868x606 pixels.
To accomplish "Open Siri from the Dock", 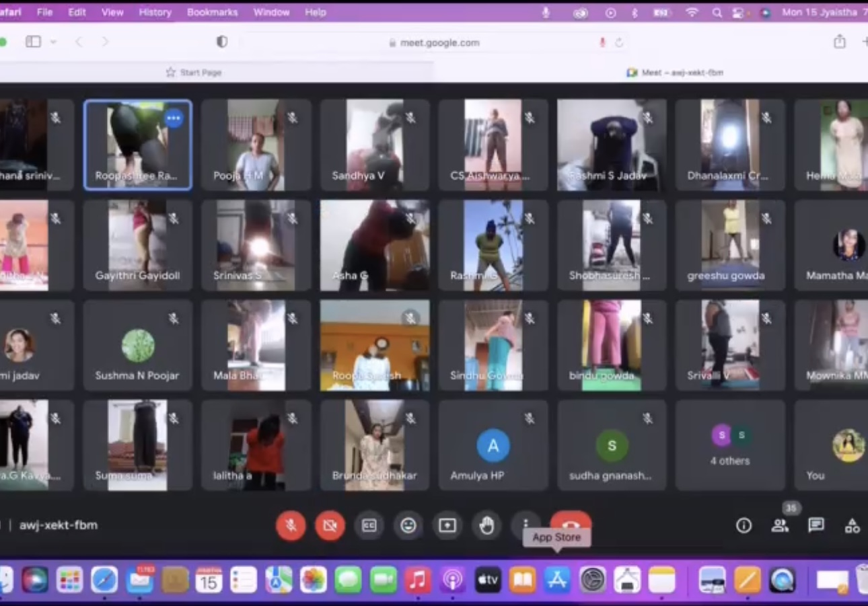I will tap(34, 580).
